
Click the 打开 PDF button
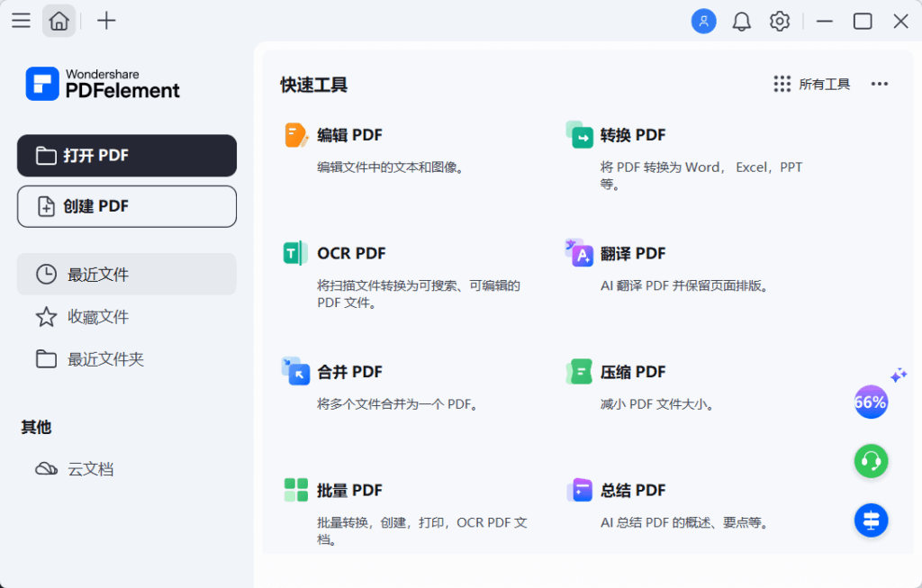[126, 155]
